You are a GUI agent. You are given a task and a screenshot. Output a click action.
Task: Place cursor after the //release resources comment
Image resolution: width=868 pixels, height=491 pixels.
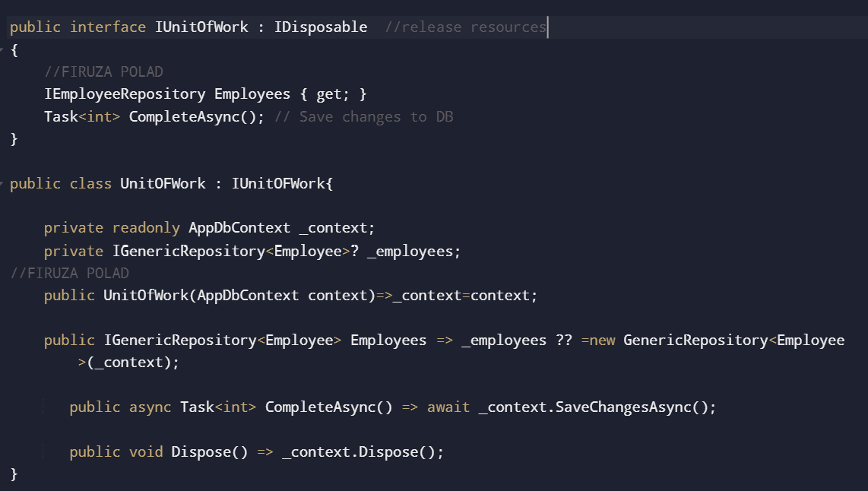click(547, 27)
